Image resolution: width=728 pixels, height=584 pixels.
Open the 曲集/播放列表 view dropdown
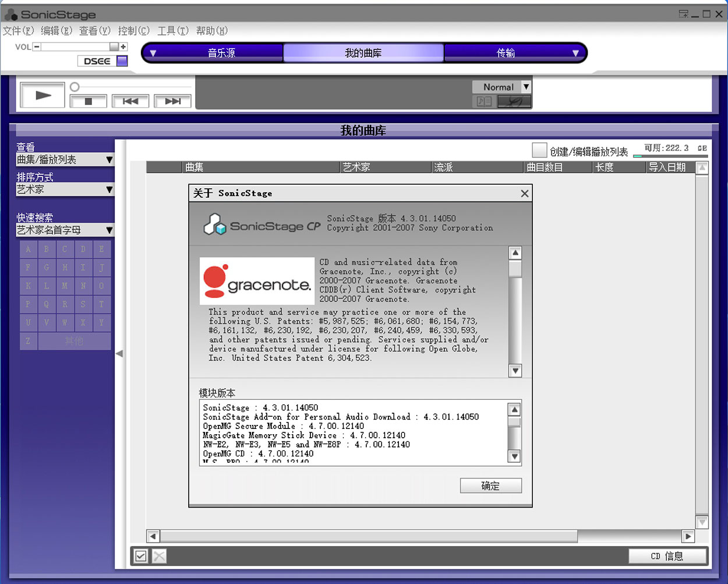tap(65, 160)
